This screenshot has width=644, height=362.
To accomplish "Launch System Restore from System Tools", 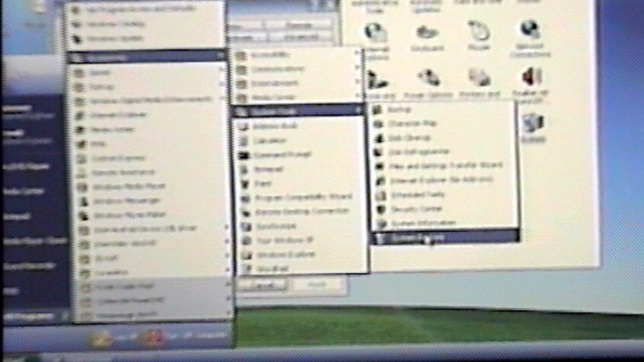I will 445,236.
